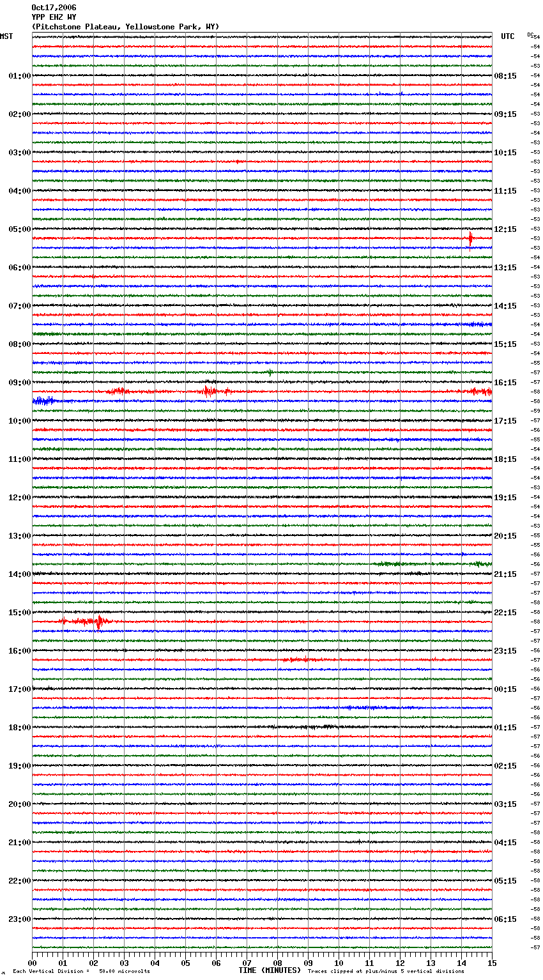Image resolution: width=543 pixels, height=980 pixels.
Task: Select minute 11 on the time axis
Action: coord(369,963)
